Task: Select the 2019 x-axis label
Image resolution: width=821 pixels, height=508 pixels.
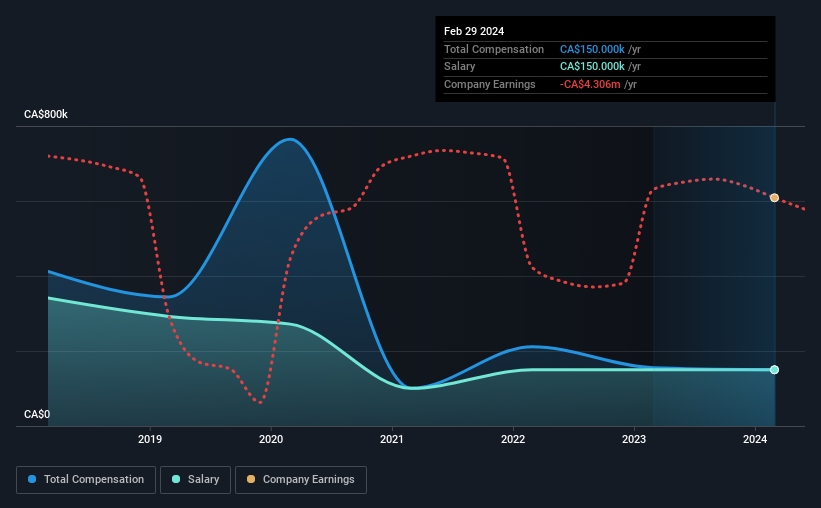Action: click(x=150, y=439)
